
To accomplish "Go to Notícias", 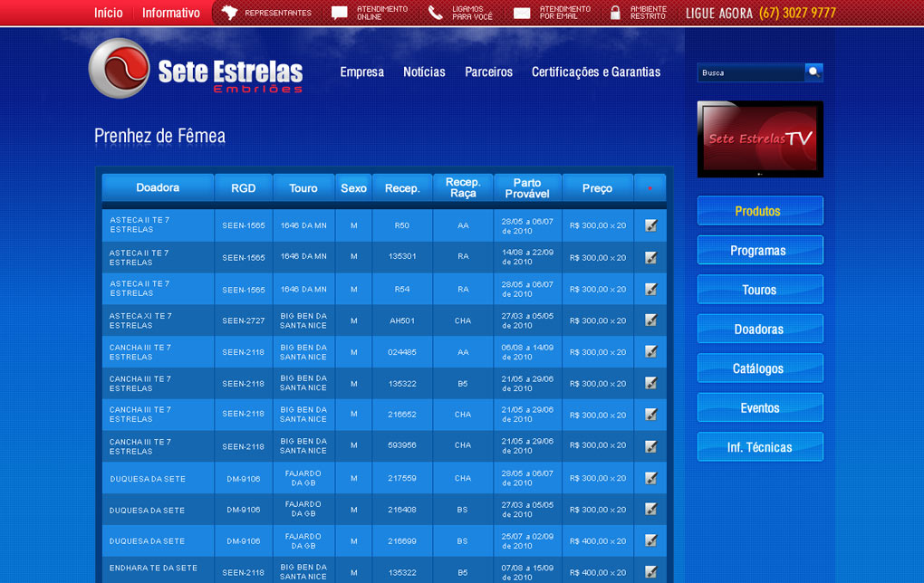I will [424, 72].
